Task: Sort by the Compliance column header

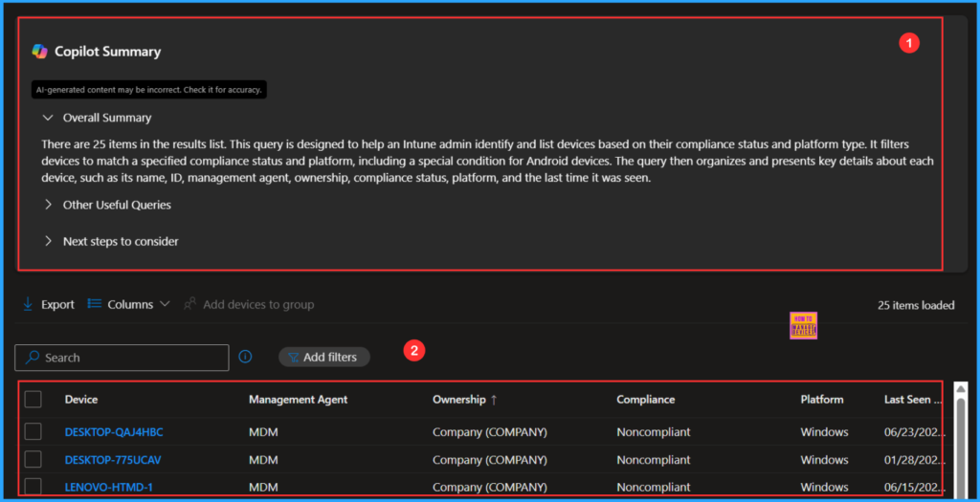Action: (x=646, y=400)
